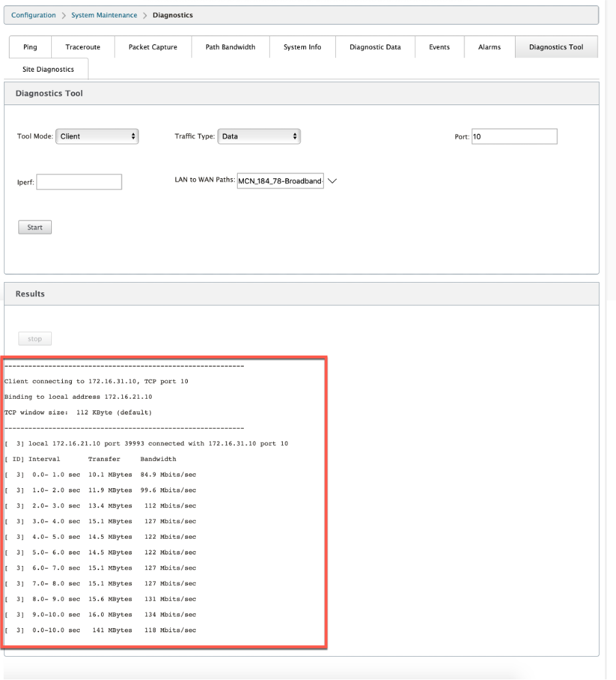Click 'Binding to local address 172.16.21.10' line

pos(78,397)
